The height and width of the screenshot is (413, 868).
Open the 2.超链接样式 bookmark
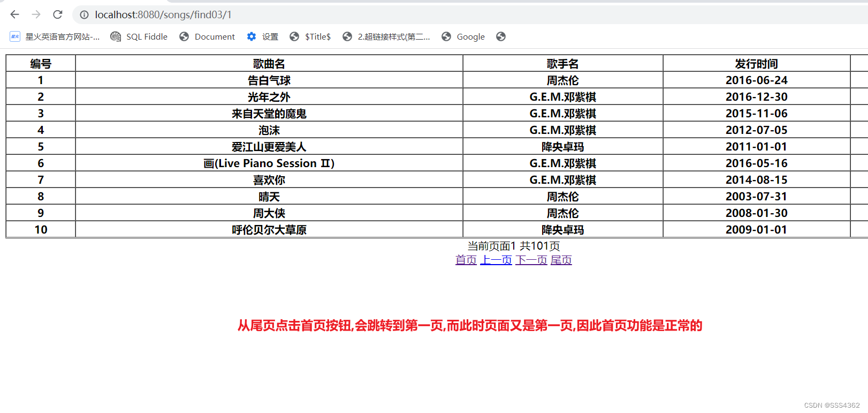[x=386, y=36]
